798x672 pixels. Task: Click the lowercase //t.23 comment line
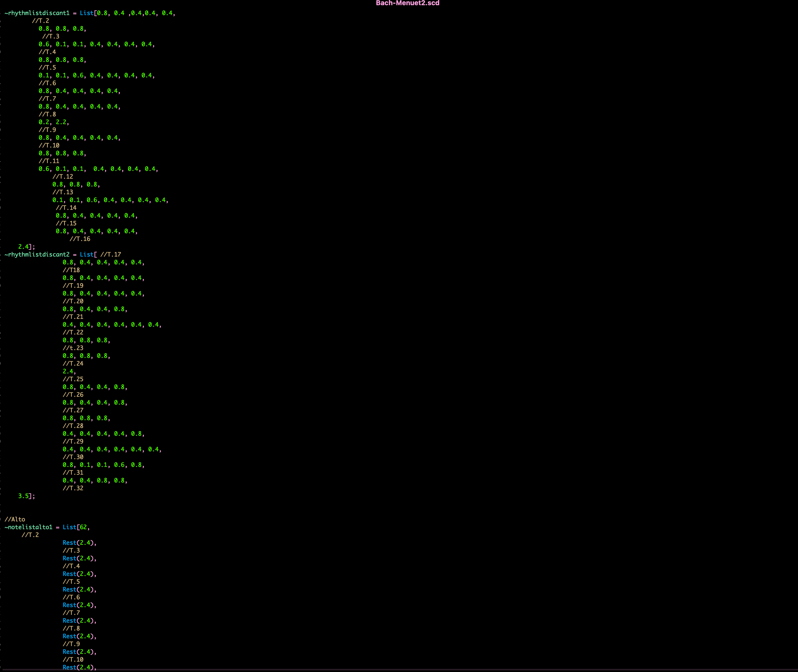73,348
